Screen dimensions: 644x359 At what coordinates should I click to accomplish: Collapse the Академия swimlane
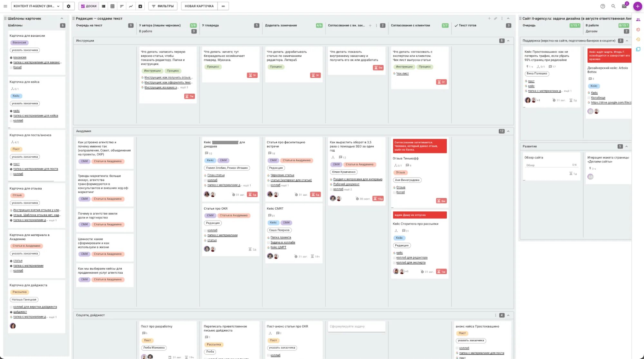click(508, 131)
